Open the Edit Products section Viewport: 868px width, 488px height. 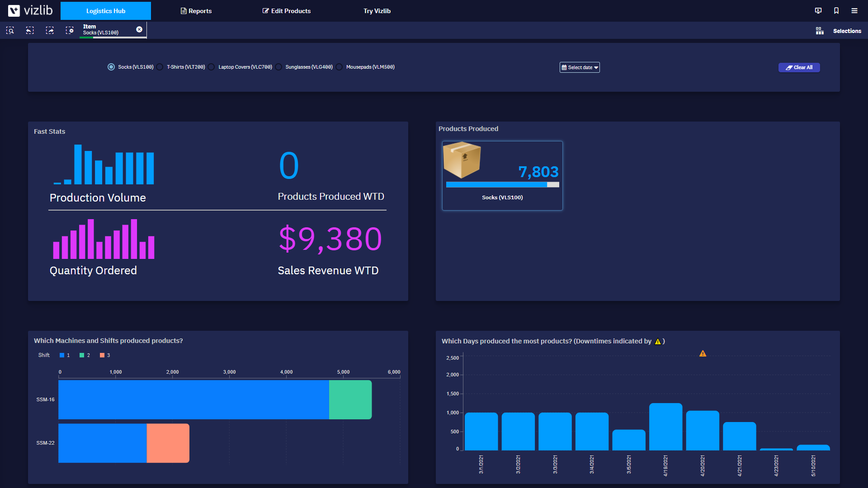[x=286, y=10]
